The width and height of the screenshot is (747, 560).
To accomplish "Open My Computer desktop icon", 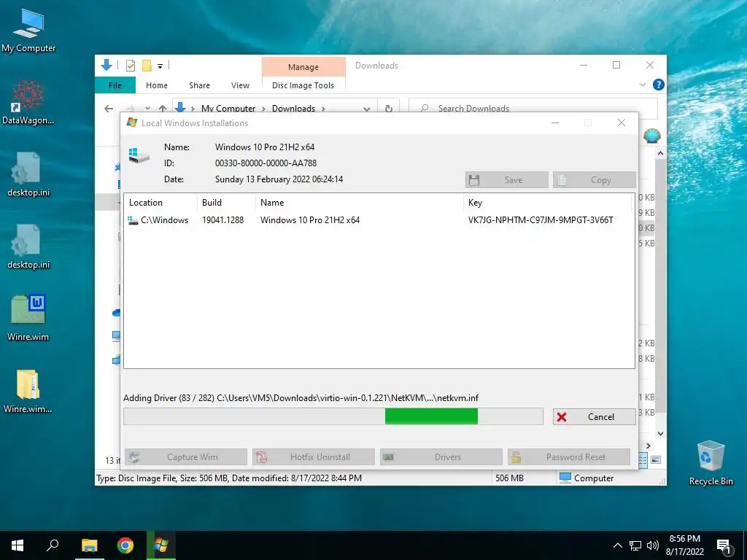I will [x=28, y=30].
